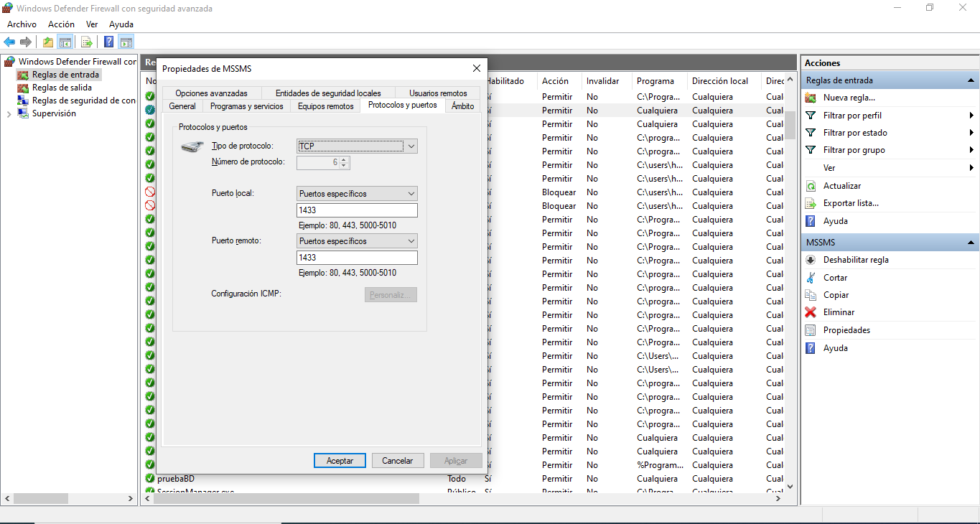Click the Personaliz... ICMP button
Viewport: 980px width, 524px height.
coord(391,295)
